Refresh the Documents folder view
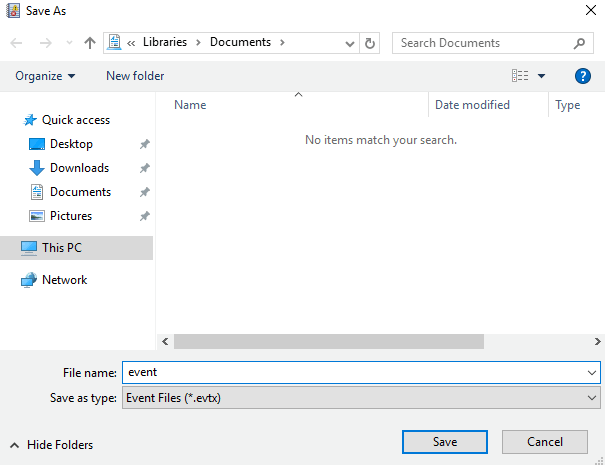Screen dimensions: 605x465 tap(370, 43)
